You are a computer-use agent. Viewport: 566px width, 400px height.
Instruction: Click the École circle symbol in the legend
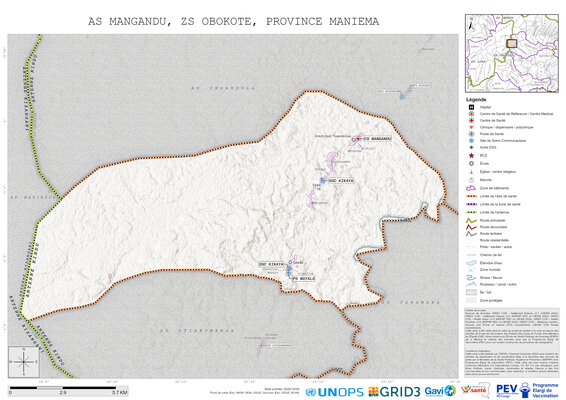pos(471,164)
